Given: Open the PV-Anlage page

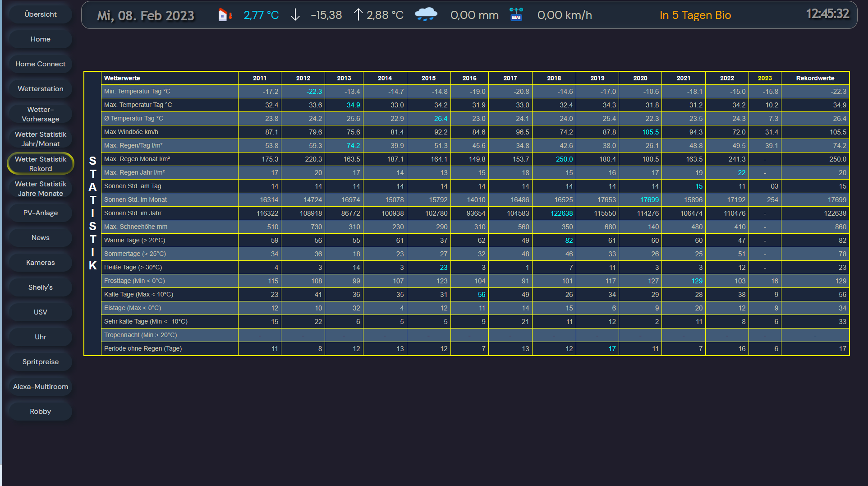Looking at the screenshot, I should [x=41, y=213].
